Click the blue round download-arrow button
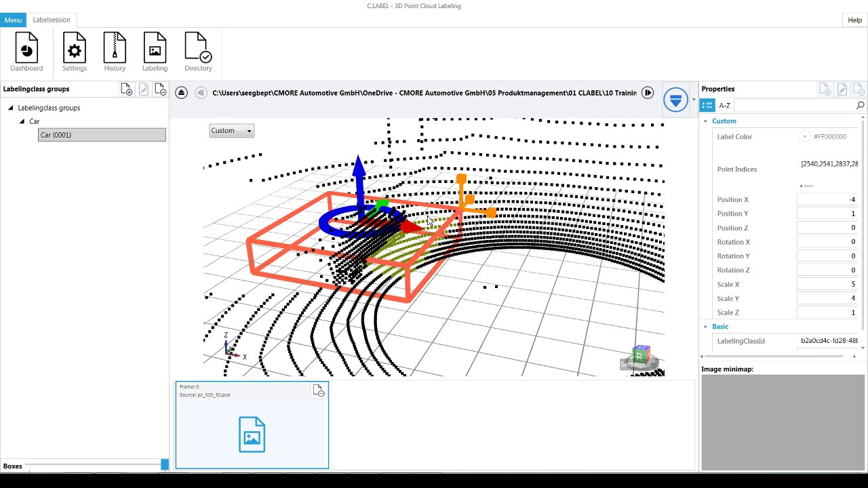 [675, 100]
